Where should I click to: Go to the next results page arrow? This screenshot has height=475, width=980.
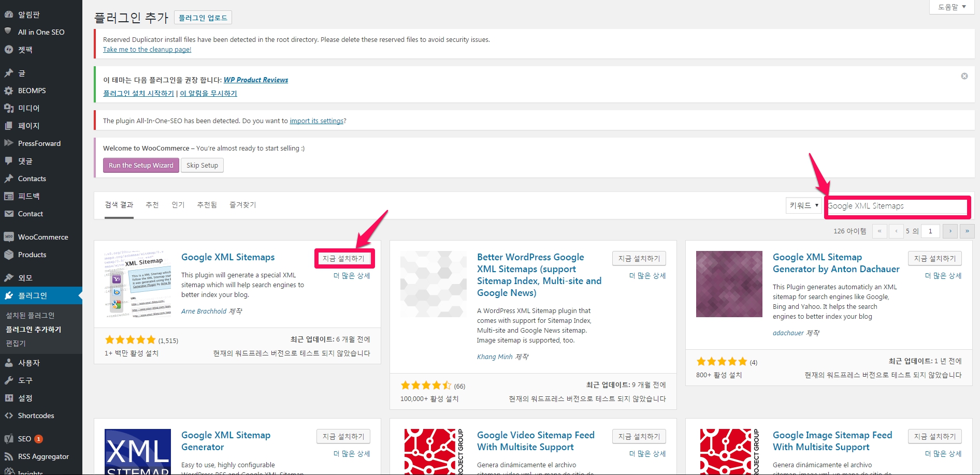pyautogui.click(x=950, y=231)
